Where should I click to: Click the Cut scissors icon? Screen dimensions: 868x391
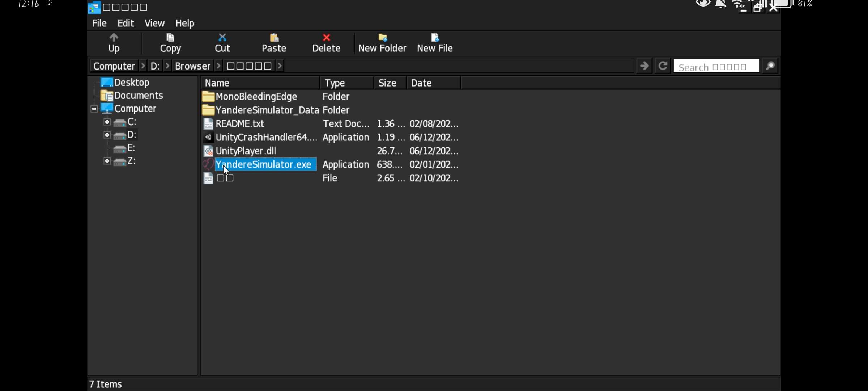222,38
